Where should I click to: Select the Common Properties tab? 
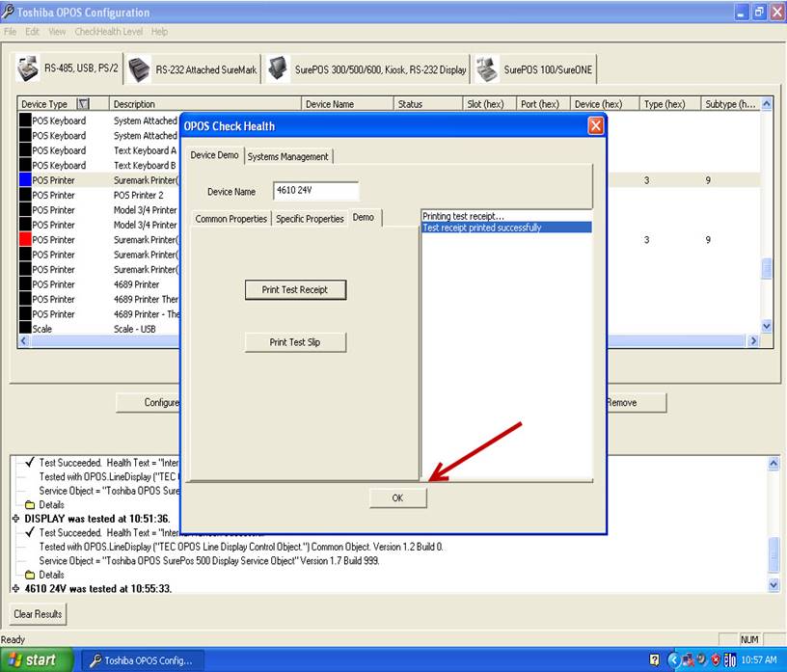point(231,219)
